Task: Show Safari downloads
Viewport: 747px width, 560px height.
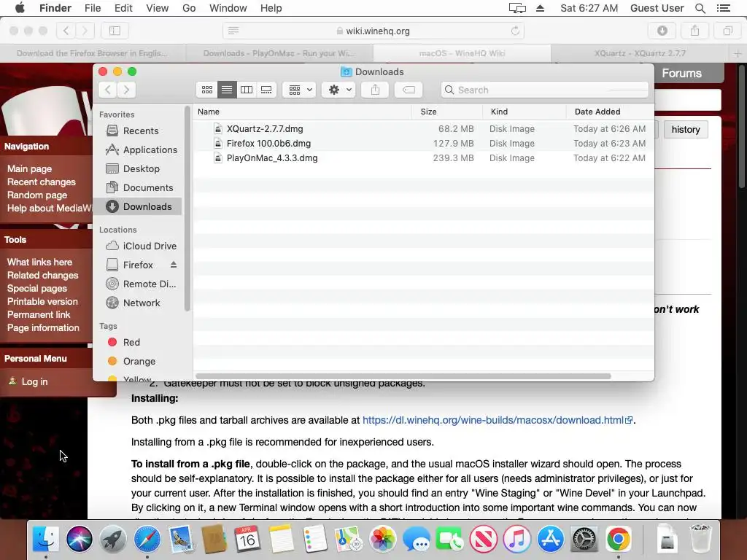Action: point(662,31)
